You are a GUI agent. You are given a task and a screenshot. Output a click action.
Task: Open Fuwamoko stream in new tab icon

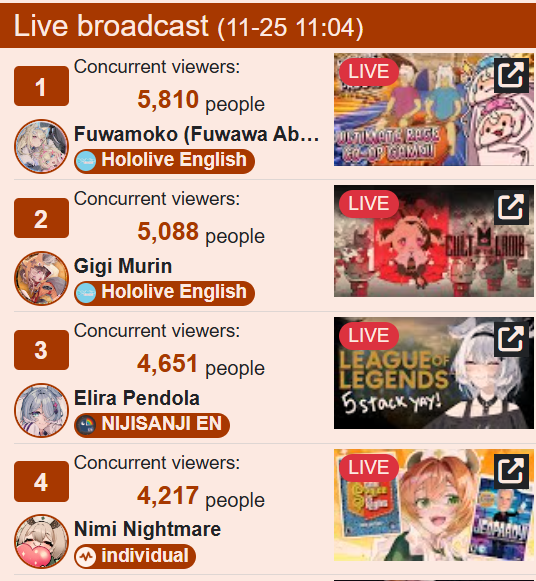point(511,75)
